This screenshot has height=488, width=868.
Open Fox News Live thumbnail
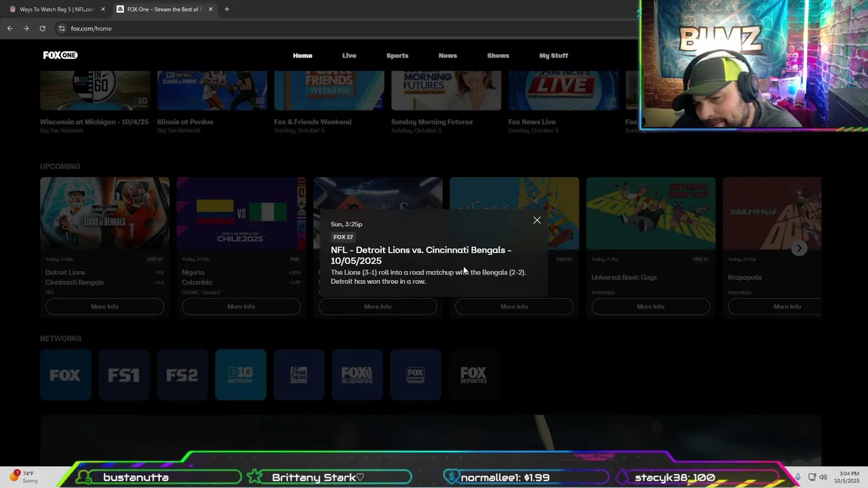tap(563, 90)
